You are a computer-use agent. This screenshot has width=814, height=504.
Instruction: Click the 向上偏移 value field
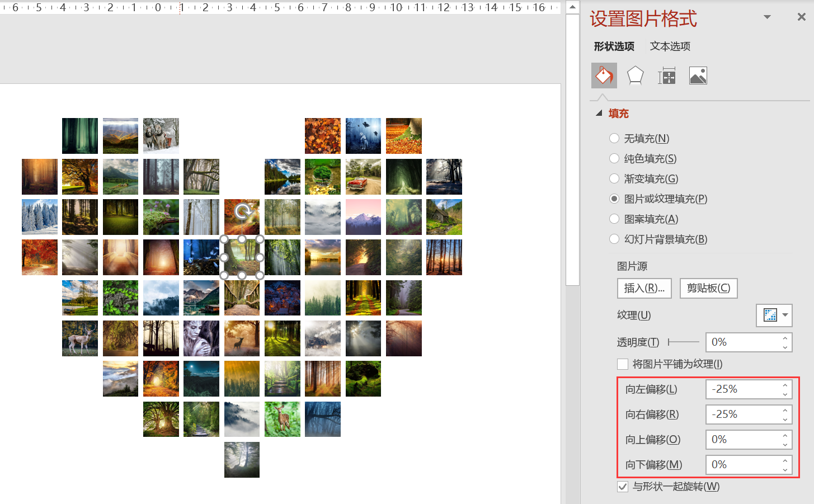click(x=742, y=440)
